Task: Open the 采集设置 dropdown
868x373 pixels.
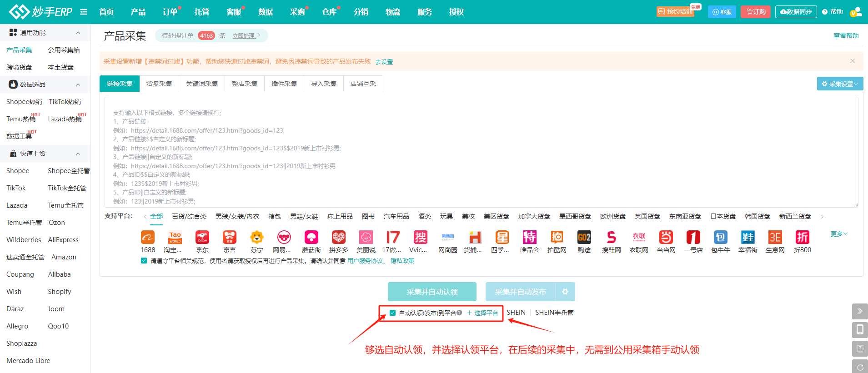Action: coord(840,84)
